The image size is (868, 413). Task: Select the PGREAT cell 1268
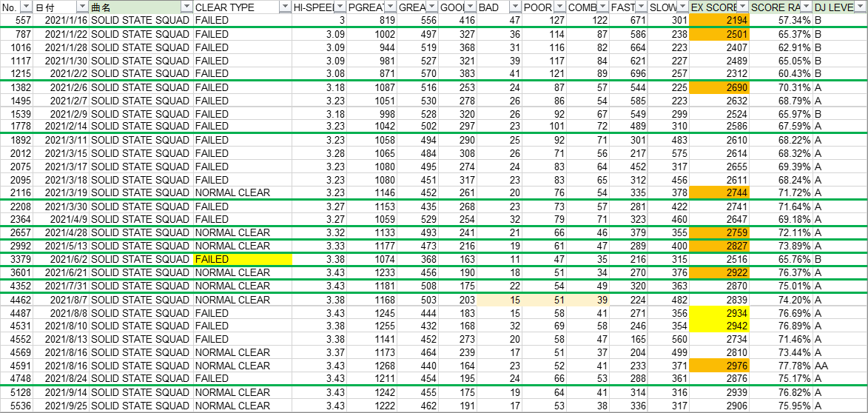click(371, 366)
